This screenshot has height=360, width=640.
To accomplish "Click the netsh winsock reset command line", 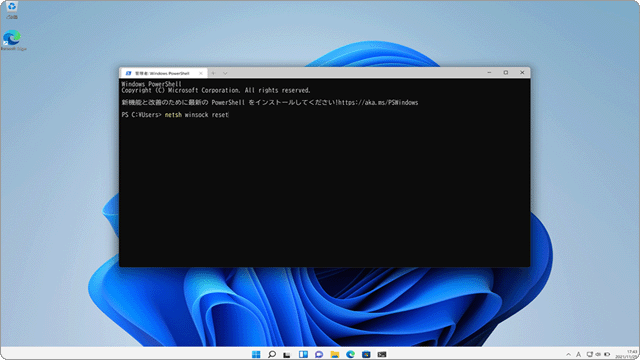I will (196, 115).
